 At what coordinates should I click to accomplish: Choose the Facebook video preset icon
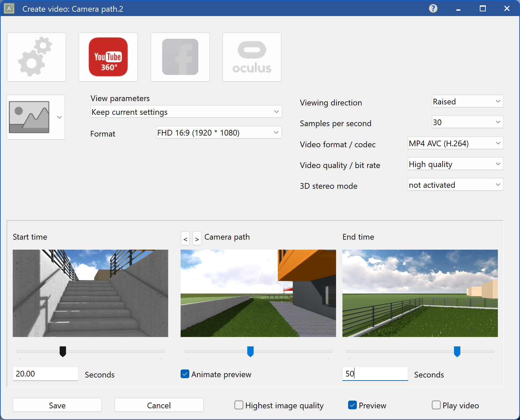click(x=180, y=57)
